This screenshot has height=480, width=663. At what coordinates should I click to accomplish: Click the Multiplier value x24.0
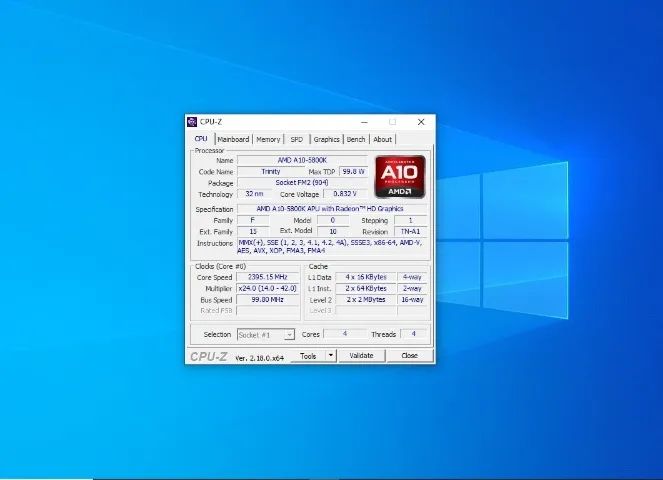coord(268,288)
